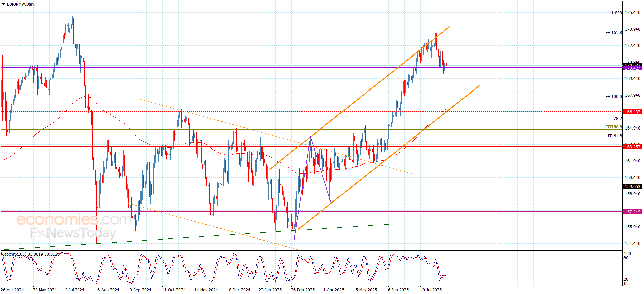Click the 155.940 price scale value
Viewport: 644px width, 294px height.
(632, 227)
